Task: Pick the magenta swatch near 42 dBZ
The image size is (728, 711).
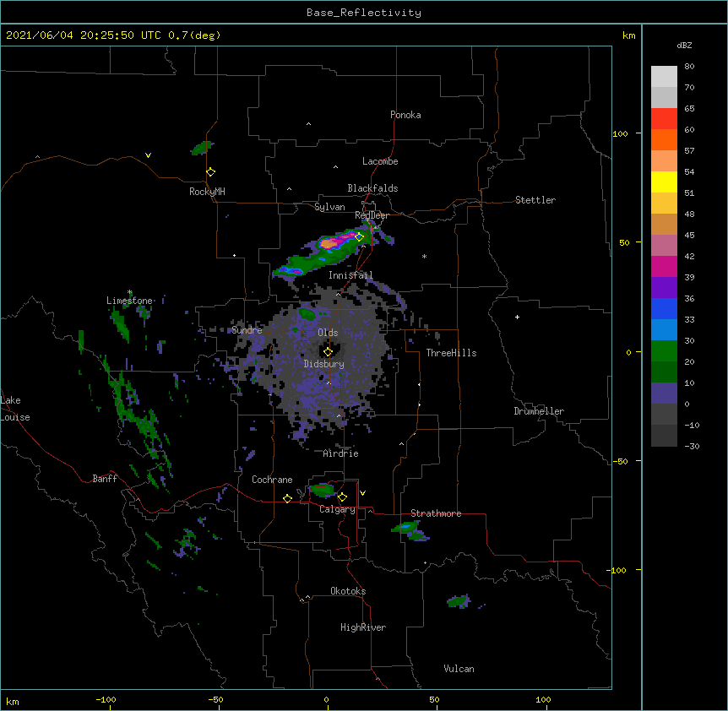Action: click(664, 266)
